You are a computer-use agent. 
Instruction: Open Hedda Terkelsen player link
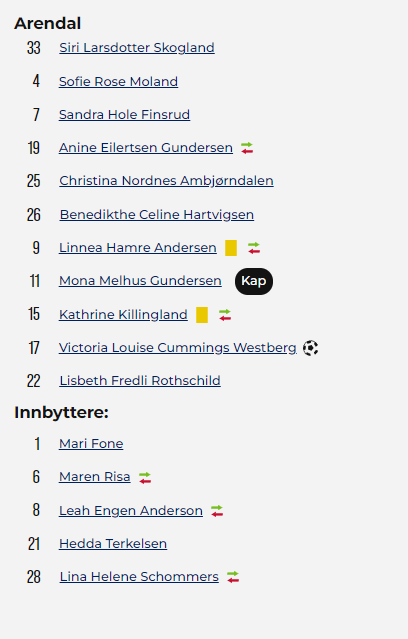click(x=113, y=544)
